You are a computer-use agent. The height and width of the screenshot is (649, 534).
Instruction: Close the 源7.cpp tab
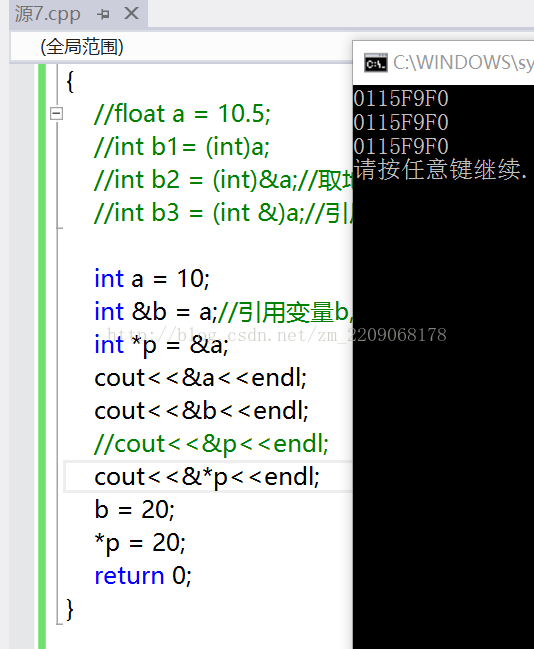[x=131, y=14]
